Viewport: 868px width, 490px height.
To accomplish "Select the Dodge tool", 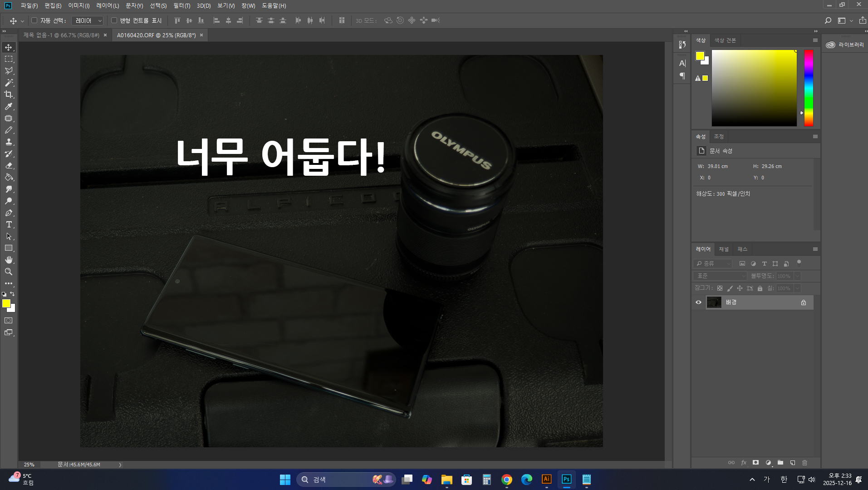I will pyautogui.click(x=9, y=201).
